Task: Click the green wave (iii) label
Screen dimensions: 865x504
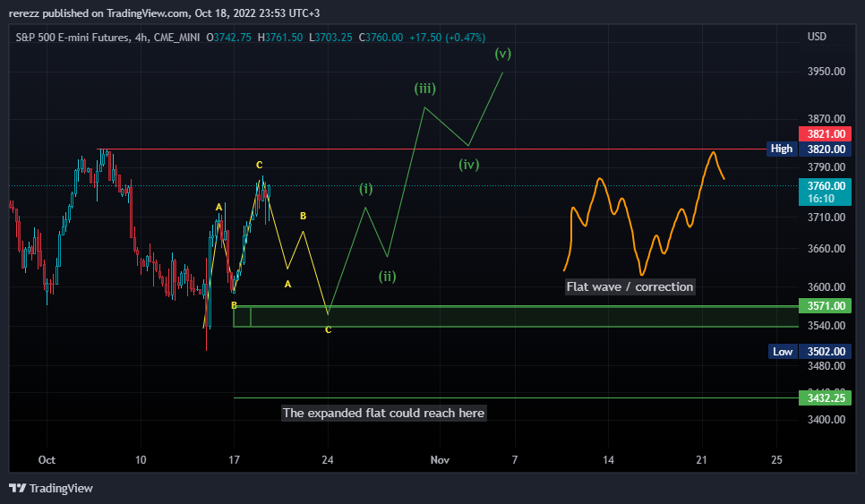Action: [x=424, y=89]
